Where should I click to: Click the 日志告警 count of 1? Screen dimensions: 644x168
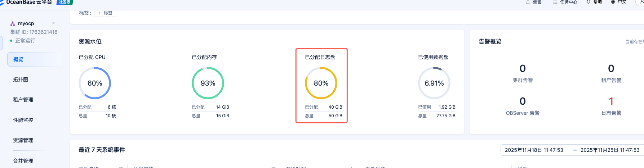click(x=611, y=101)
